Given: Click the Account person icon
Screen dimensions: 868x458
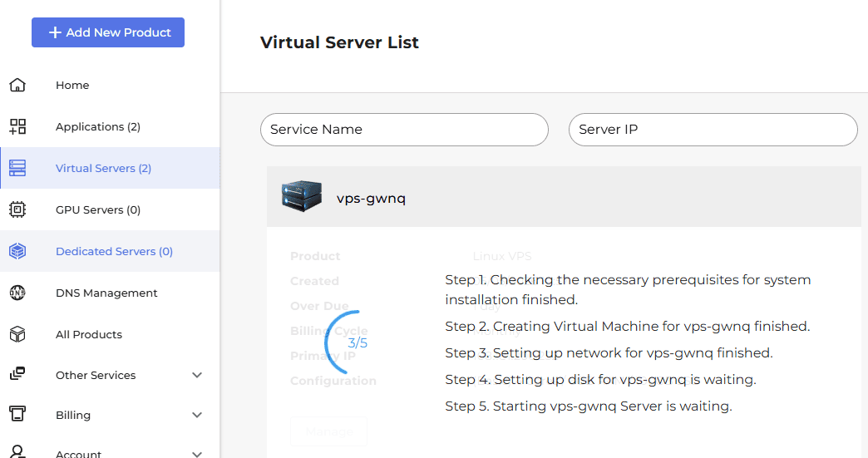Looking at the screenshot, I should (x=17, y=452).
